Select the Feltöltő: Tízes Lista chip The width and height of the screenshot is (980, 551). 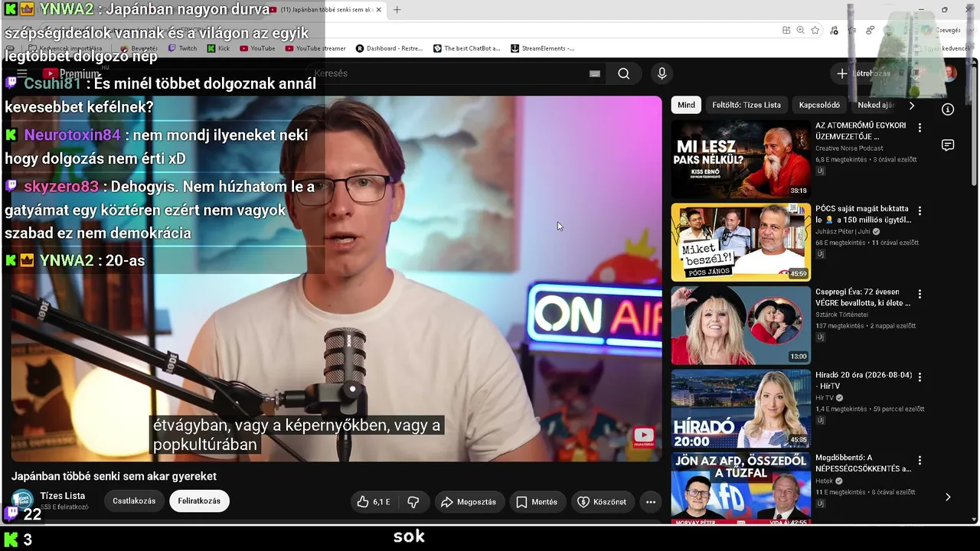(746, 105)
